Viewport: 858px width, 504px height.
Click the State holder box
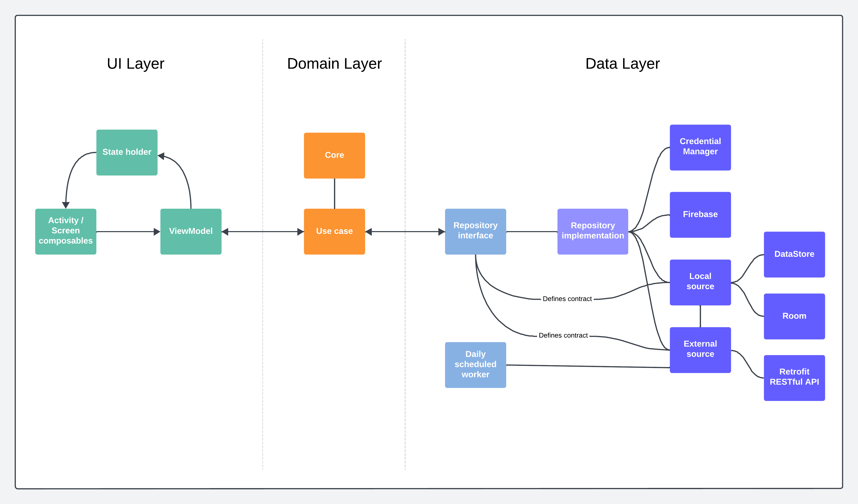point(127,152)
